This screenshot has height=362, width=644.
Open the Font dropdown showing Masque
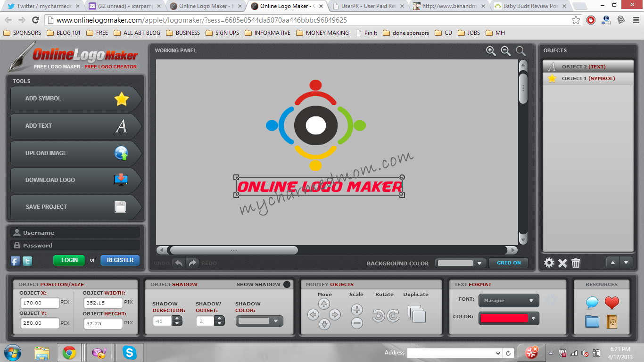point(509,301)
